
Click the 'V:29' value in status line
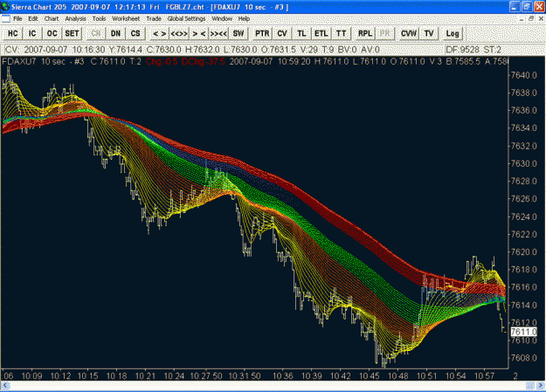[x=308, y=50]
